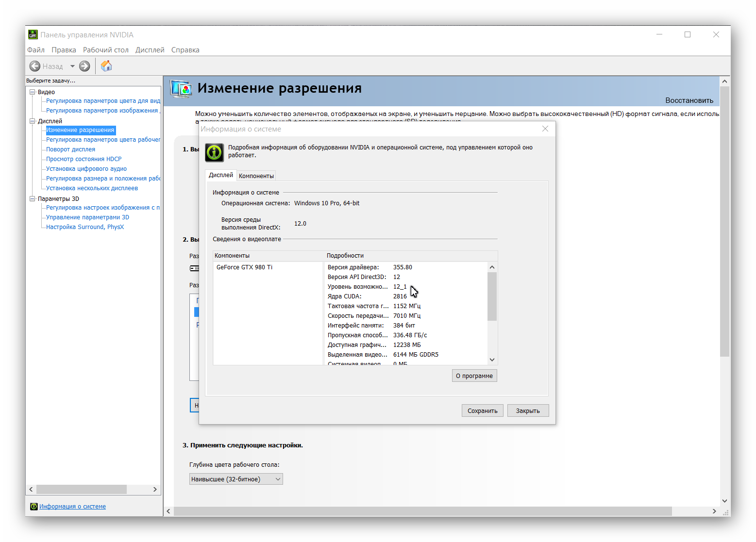Click the Сохранить button
The image size is (756, 542).
[482, 411]
